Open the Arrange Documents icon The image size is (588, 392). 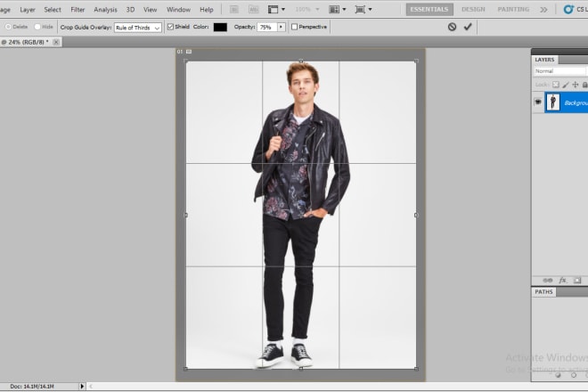point(334,10)
